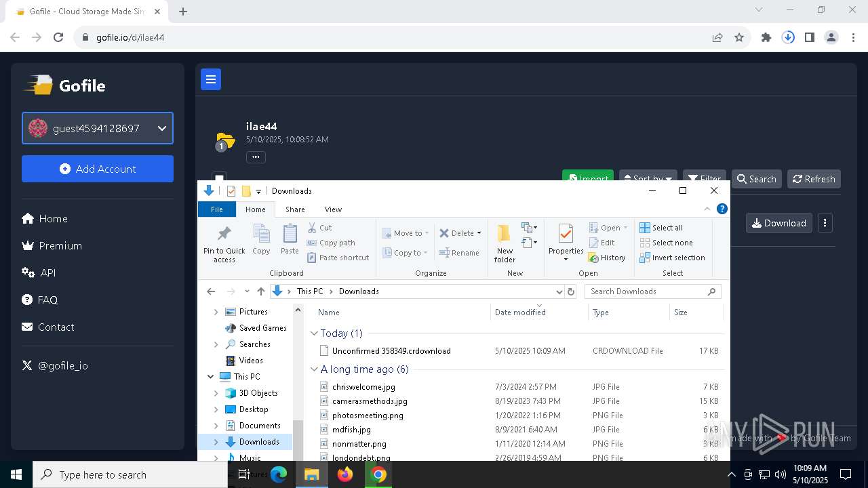Viewport: 868px width, 488px height.
Task: Refresh the Downloads folder address bar
Action: click(571, 291)
